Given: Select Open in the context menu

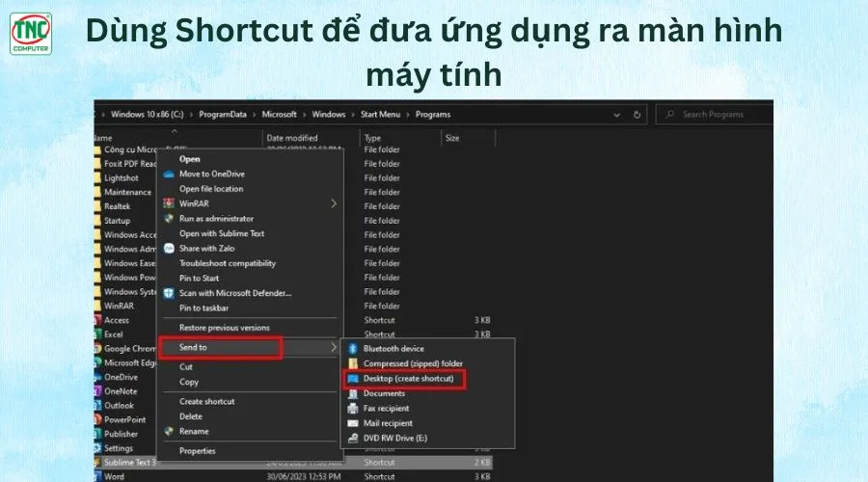Looking at the screenshot, I should [x=189, y=159].
